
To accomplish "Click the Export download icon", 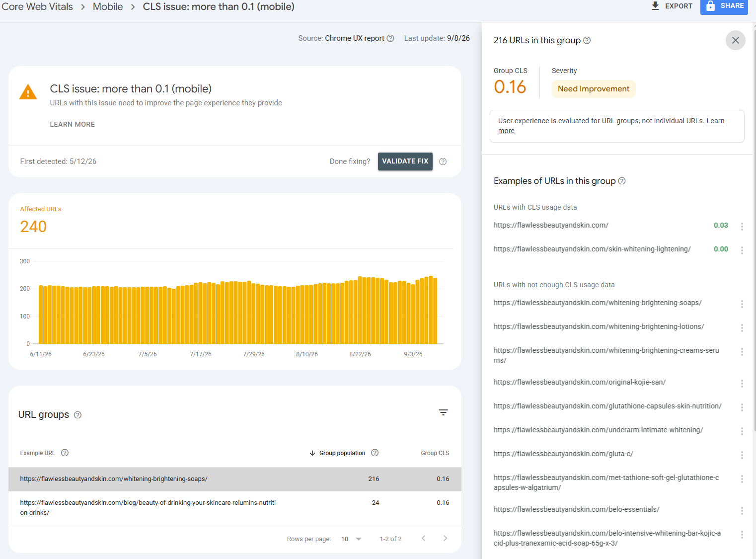I will (x=655, y=6).
